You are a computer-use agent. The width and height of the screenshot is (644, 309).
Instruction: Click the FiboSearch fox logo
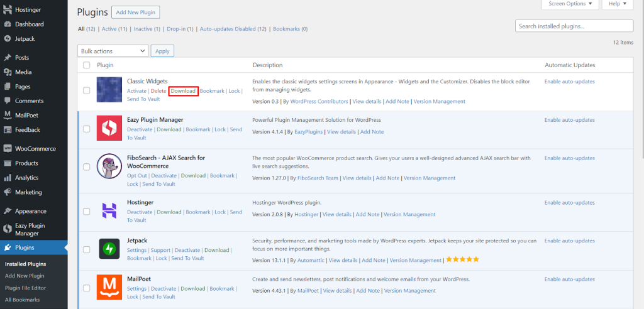pos(109,166)
